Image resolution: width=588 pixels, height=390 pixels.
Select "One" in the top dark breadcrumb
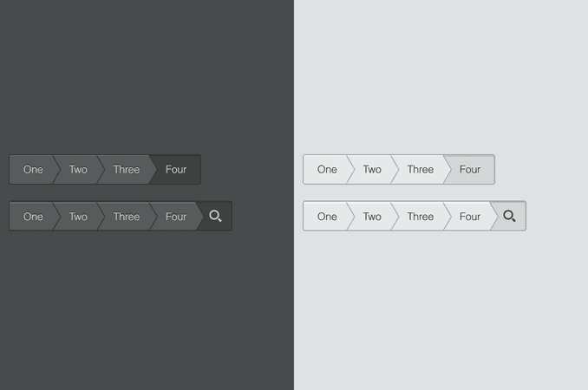33,169
